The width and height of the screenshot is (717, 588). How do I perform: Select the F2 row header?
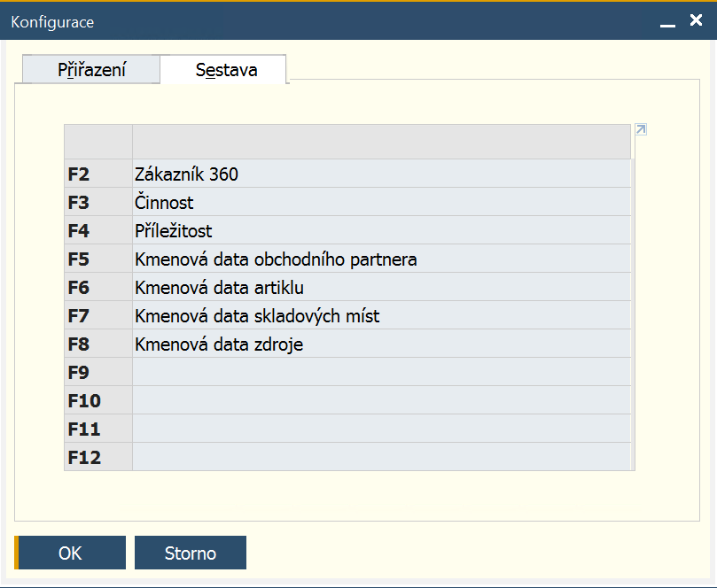point(98,174)
